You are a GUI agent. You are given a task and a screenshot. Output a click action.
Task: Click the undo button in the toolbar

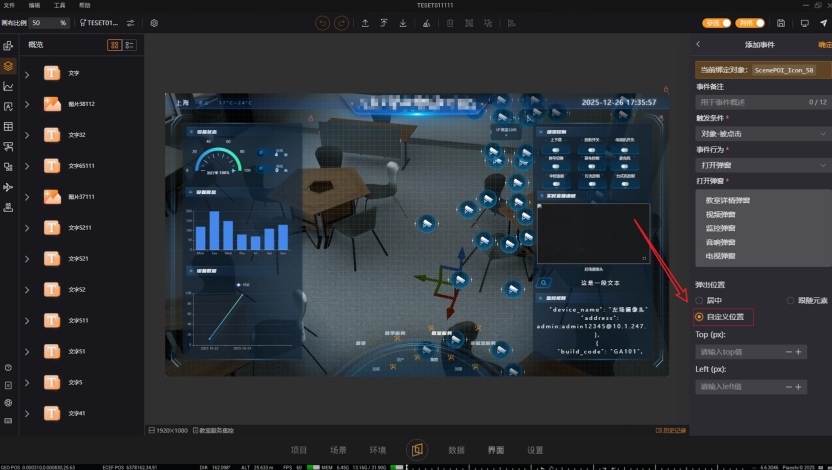point(322,23)
